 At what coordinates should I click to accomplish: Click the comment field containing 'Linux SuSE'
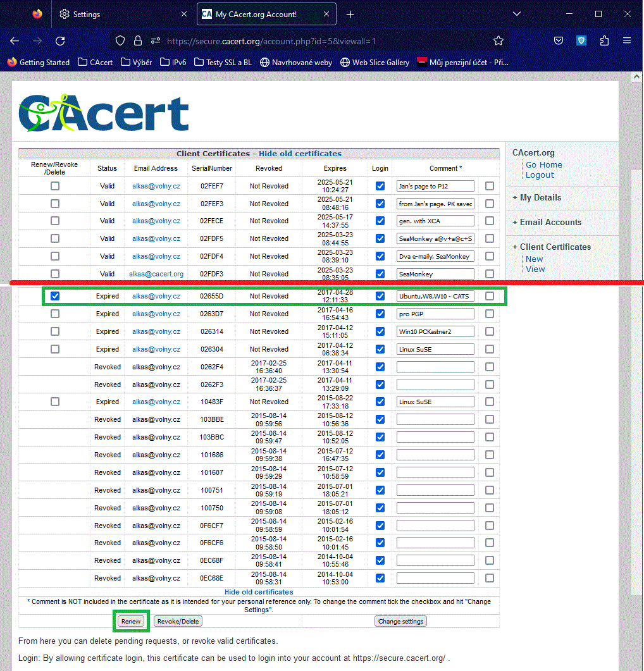[435, 349]
